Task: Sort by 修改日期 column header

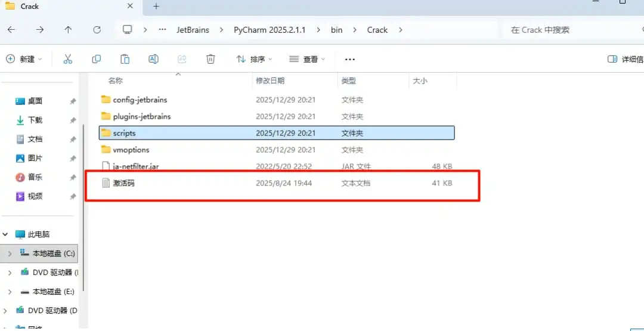Action: click(270, 81)
